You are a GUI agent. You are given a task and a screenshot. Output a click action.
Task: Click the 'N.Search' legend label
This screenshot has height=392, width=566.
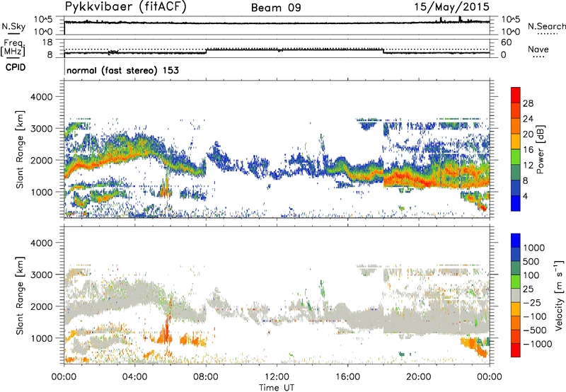click(547, 26)
